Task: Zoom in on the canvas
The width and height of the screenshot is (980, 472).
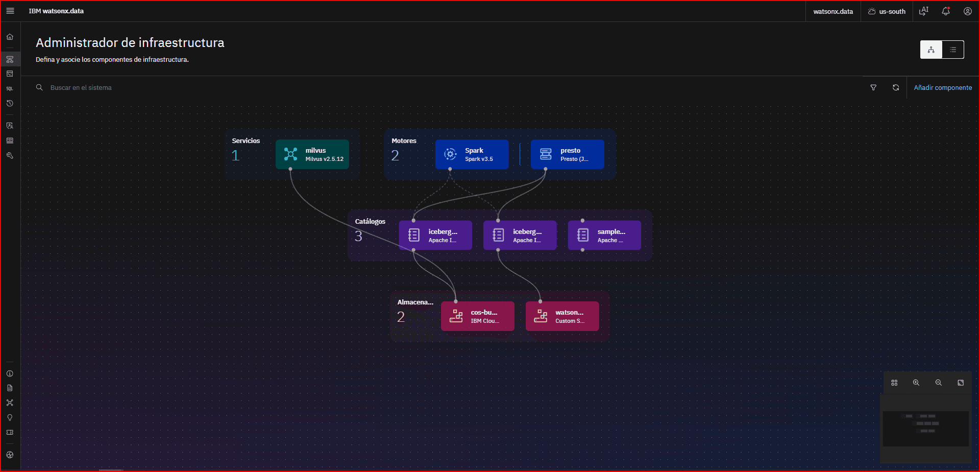Action: (x=916, y=383)
